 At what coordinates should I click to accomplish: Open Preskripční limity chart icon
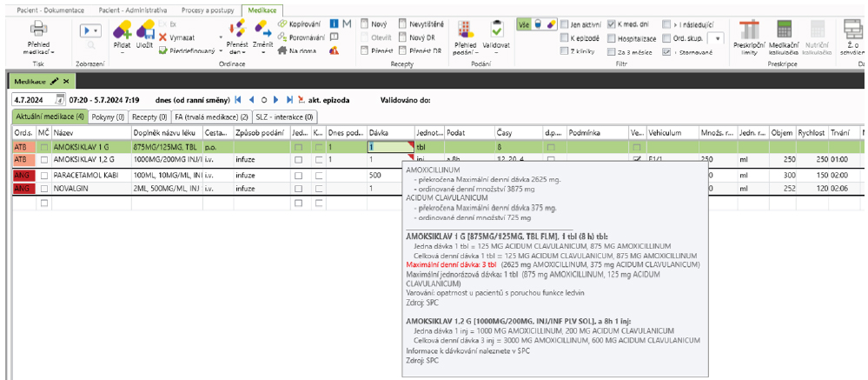[x=747, y=30]
